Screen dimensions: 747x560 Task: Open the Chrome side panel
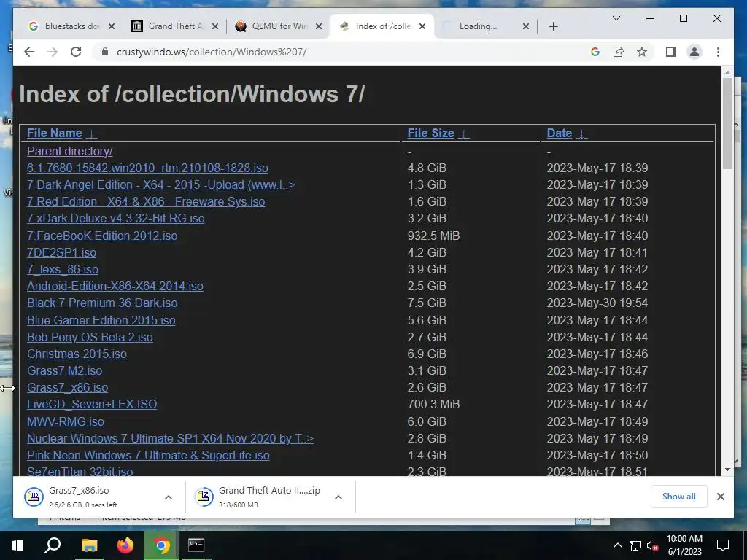pyautogui.click(x=671, y=52)
